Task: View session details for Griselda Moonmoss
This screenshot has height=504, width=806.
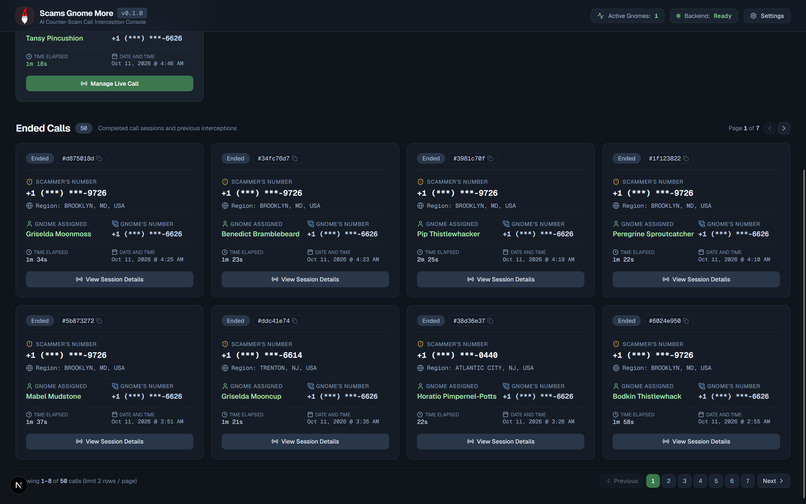Action: click(x=109, y=279)
